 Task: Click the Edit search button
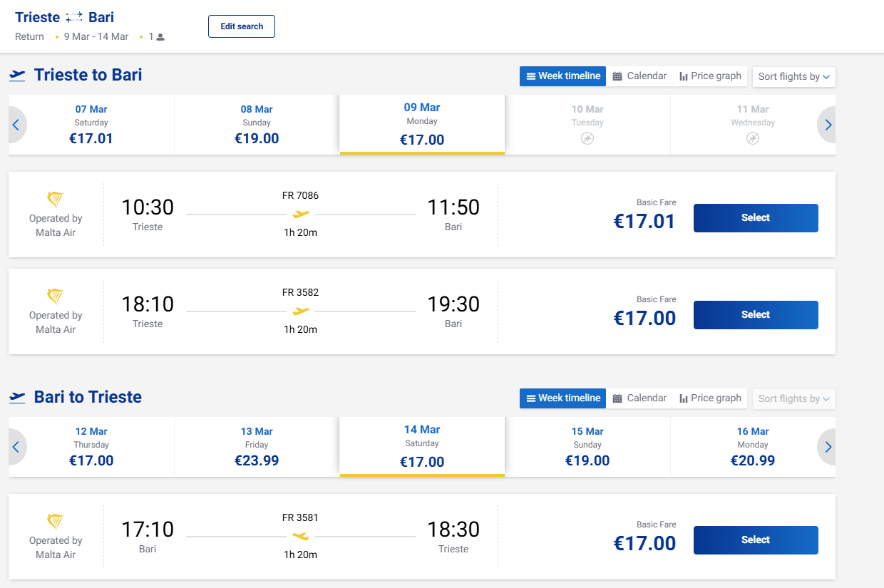241,26
